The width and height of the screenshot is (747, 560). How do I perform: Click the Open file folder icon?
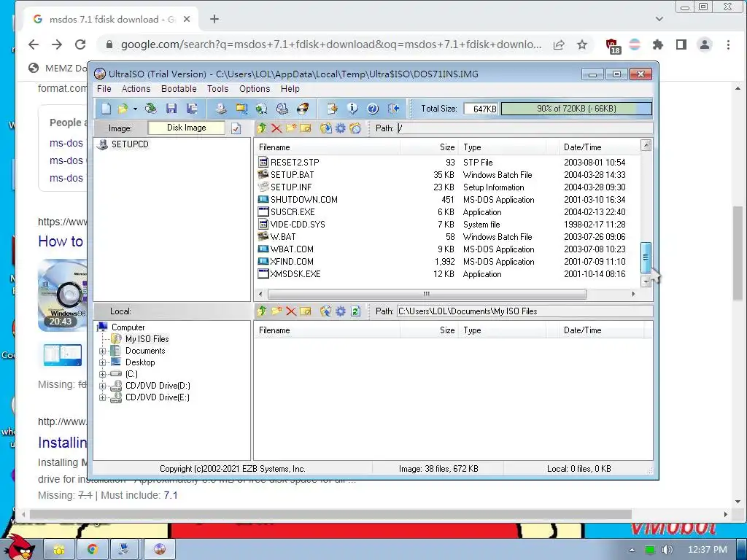123,109
